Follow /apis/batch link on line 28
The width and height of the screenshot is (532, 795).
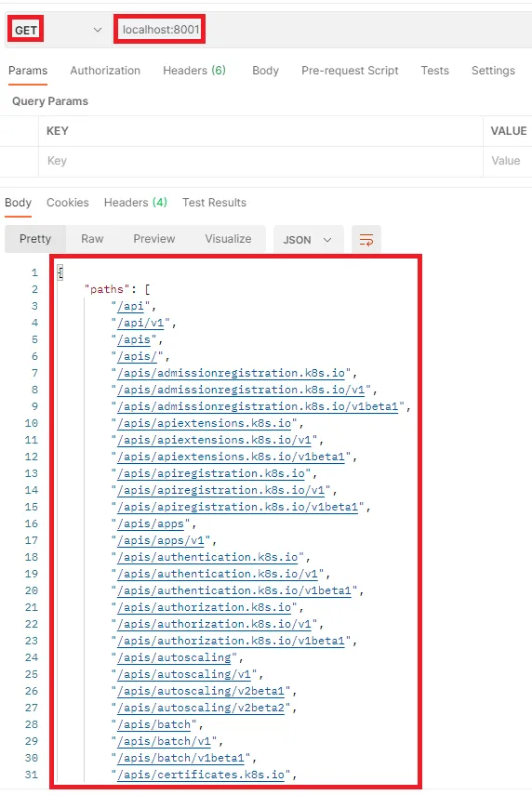(153, 724)
